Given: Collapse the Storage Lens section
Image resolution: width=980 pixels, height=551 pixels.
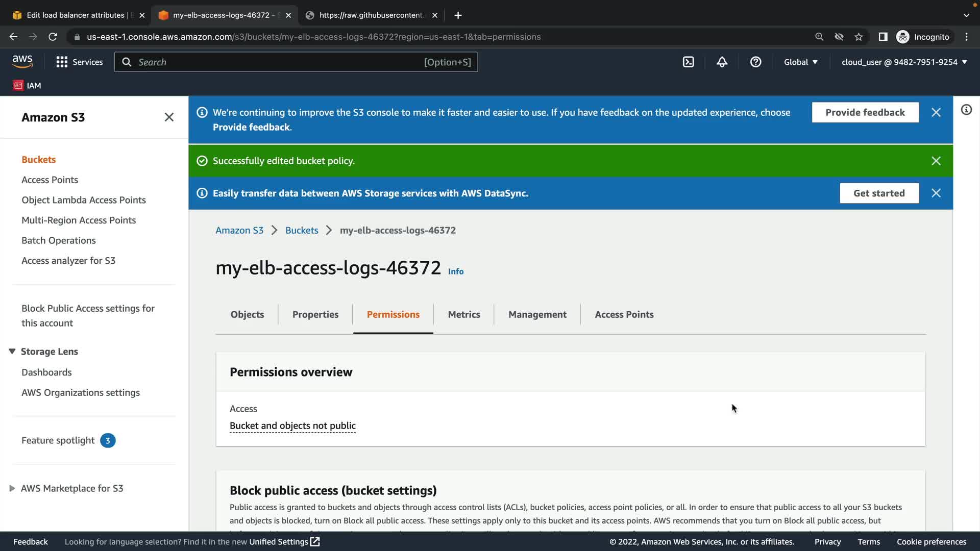Looking at the screenshot, I should tap(12, 352).
